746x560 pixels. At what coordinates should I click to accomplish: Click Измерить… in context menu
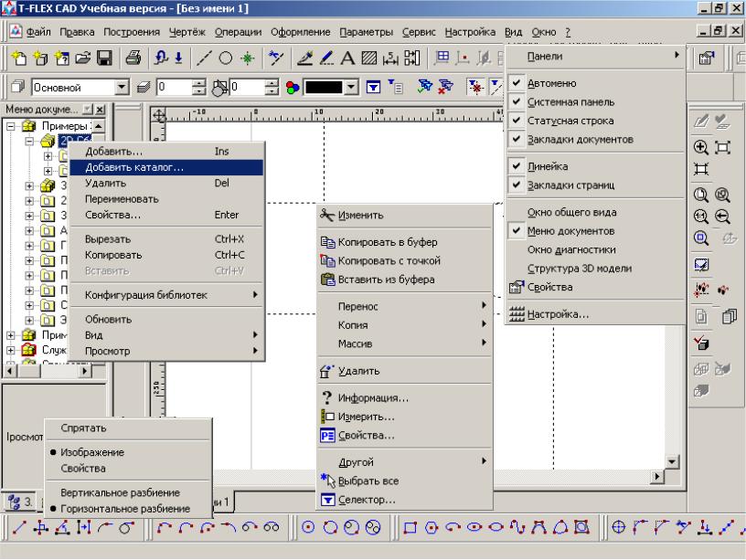[404, 417]
